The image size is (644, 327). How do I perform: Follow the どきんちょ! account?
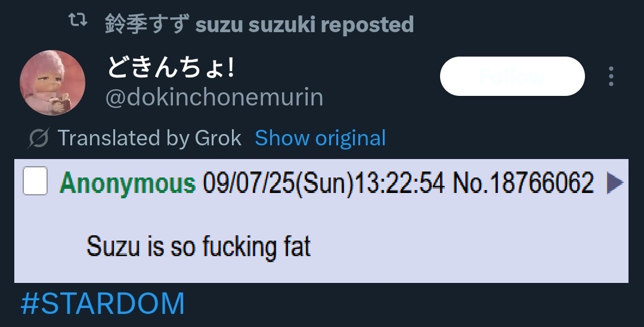point(512,76)
